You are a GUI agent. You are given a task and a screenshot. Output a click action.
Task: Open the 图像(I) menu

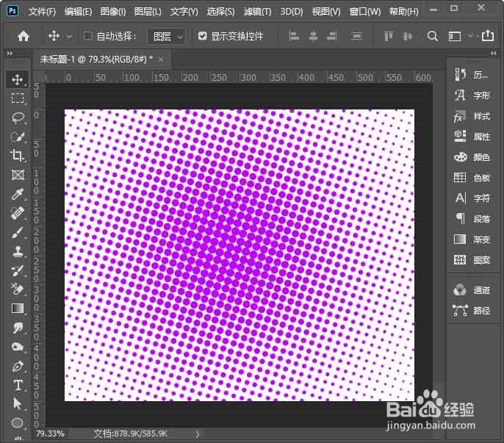(113, 12)
